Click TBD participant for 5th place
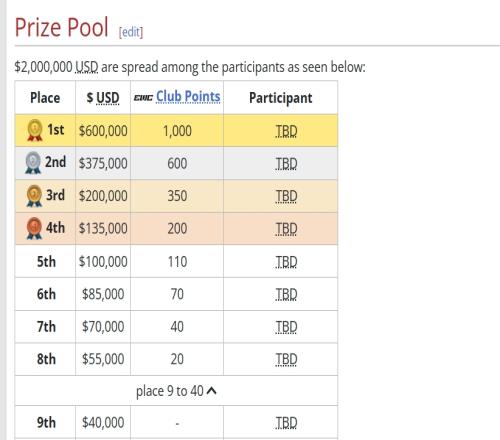Viewport: 500px width, 440px height. [x=286, y=262]
